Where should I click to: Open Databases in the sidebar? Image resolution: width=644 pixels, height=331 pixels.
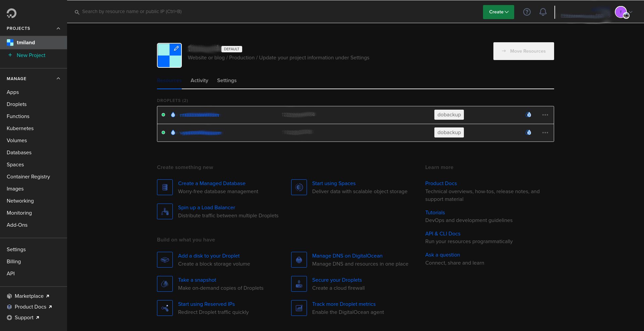19,153
